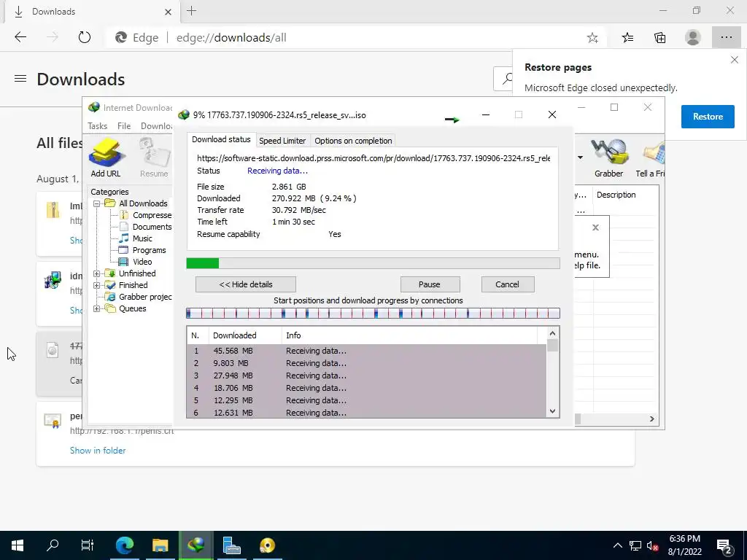Dismiss the IDM tip popup
This screenshot has height=560, width=747.
[x=595, y=227]
